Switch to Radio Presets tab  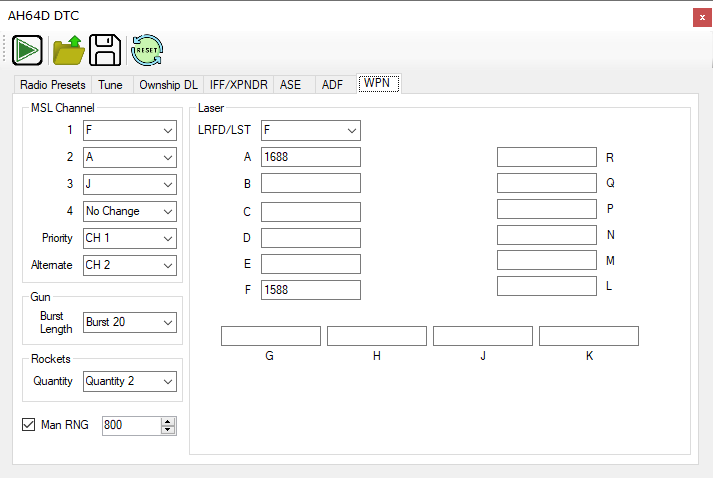53,85
